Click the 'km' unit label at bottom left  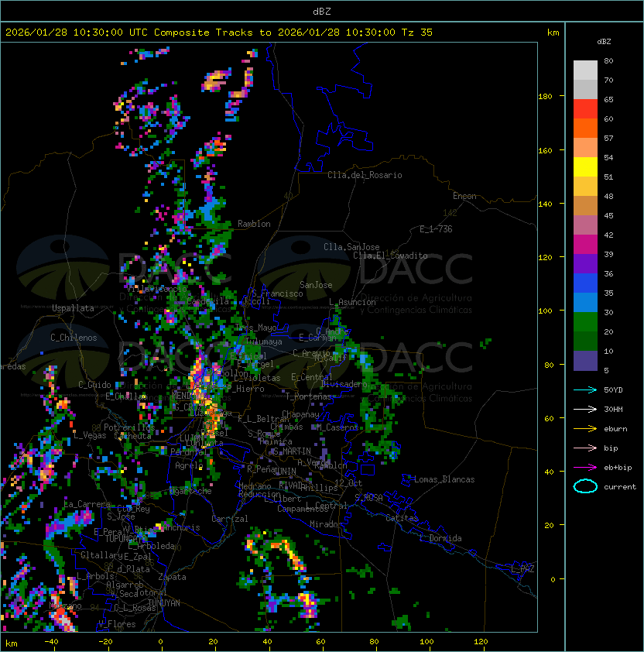coord(12,643)
